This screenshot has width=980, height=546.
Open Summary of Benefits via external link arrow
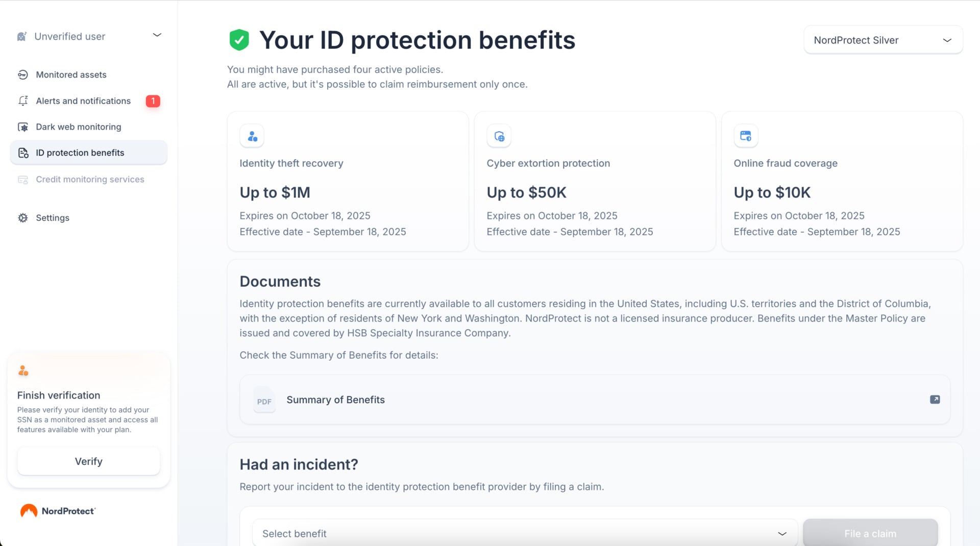point(935,400)
